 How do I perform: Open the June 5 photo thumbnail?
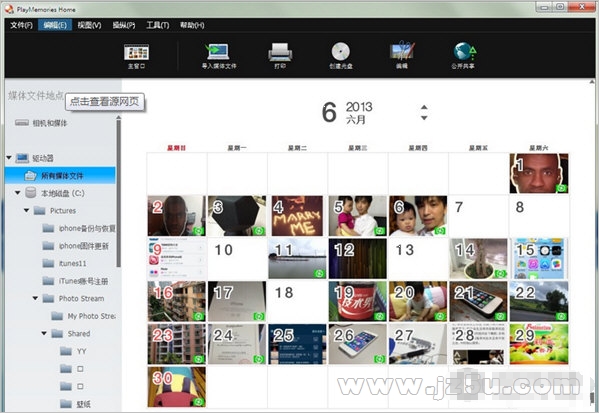[x=358, y=216]
